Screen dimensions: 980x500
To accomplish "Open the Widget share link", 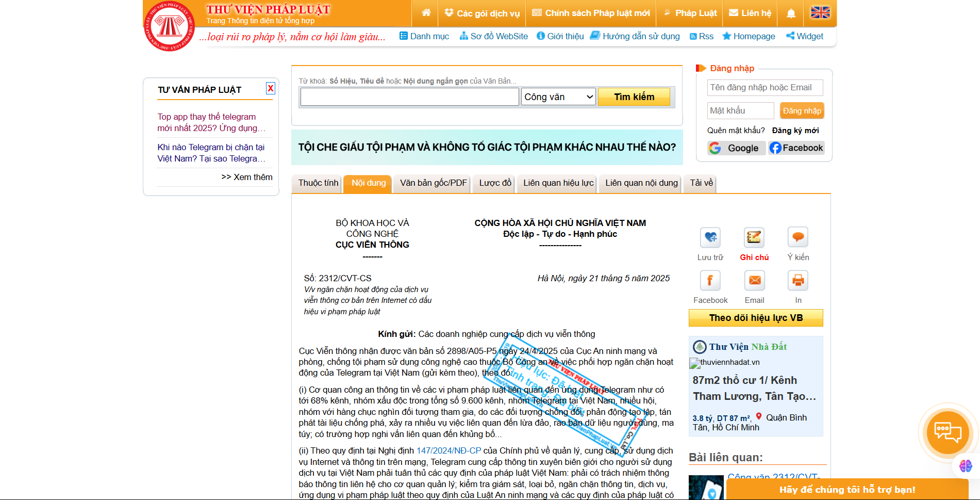I will point(805,36).
